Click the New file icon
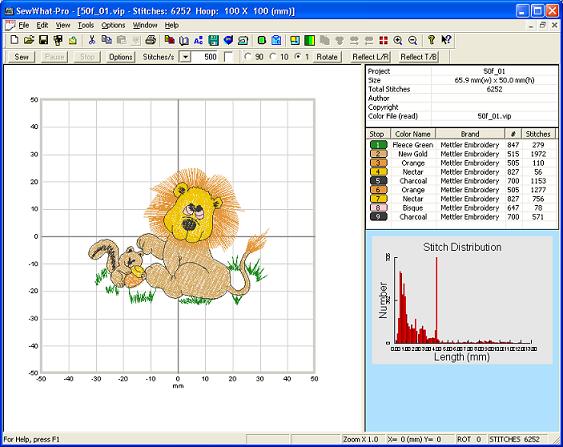Image resolution: width=563 pixels, height=447 pixels. tap(14, 40)
